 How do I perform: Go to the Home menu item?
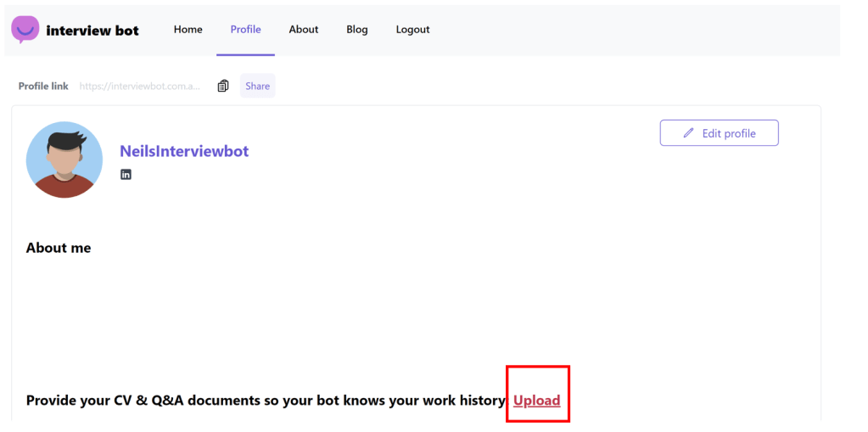pyautogui.click(x=188, y=30)
